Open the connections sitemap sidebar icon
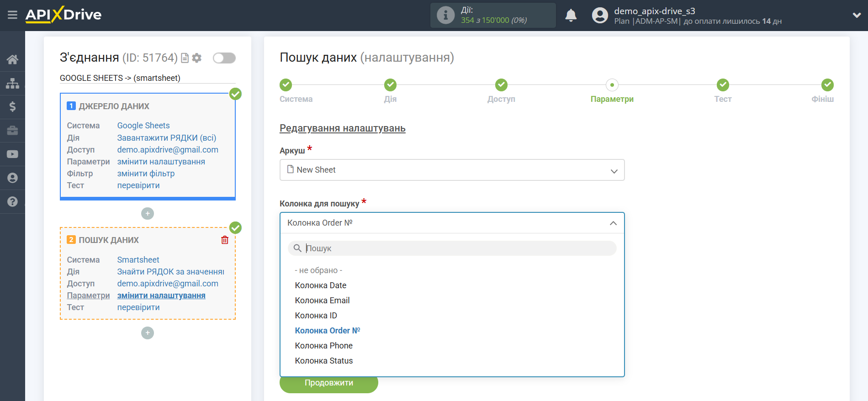 click(12, 83)
